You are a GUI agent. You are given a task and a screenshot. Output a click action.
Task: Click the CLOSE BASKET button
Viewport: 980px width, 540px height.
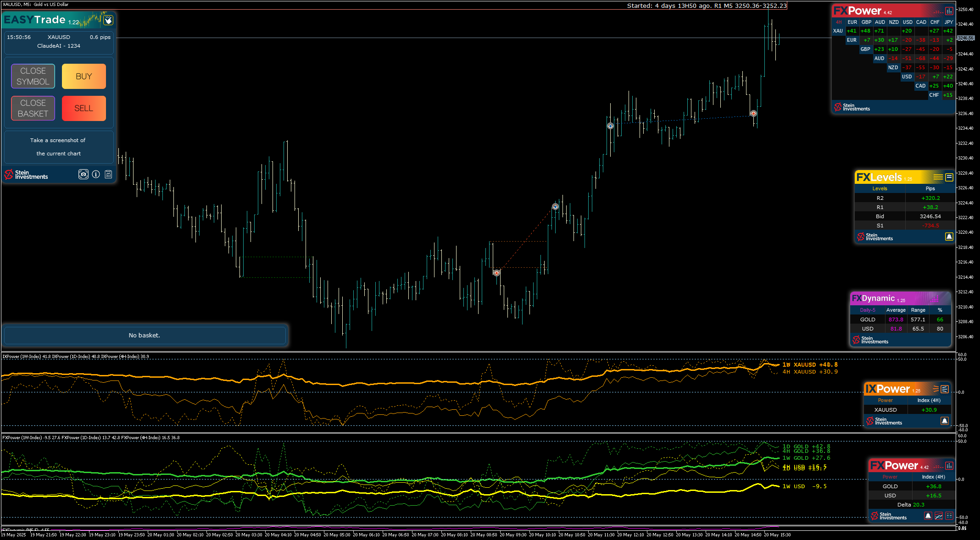(33, 108)
